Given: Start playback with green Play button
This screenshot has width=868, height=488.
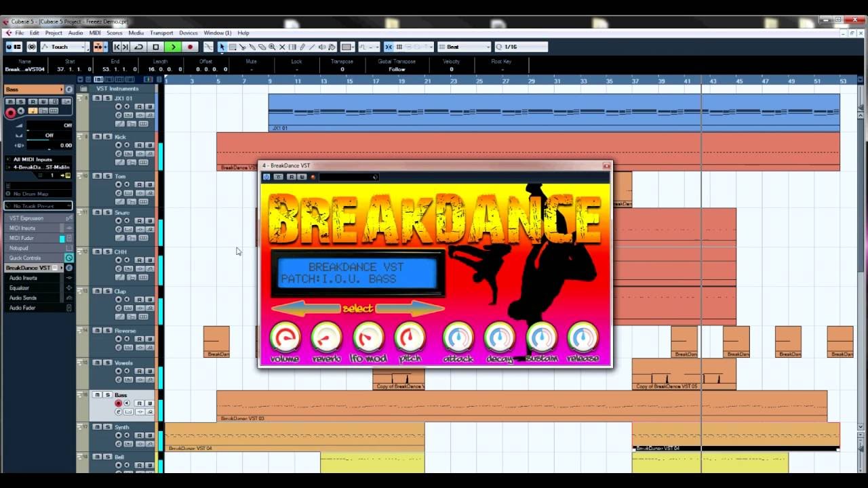Looking at the screenshot, I should [x=173, y=47].
